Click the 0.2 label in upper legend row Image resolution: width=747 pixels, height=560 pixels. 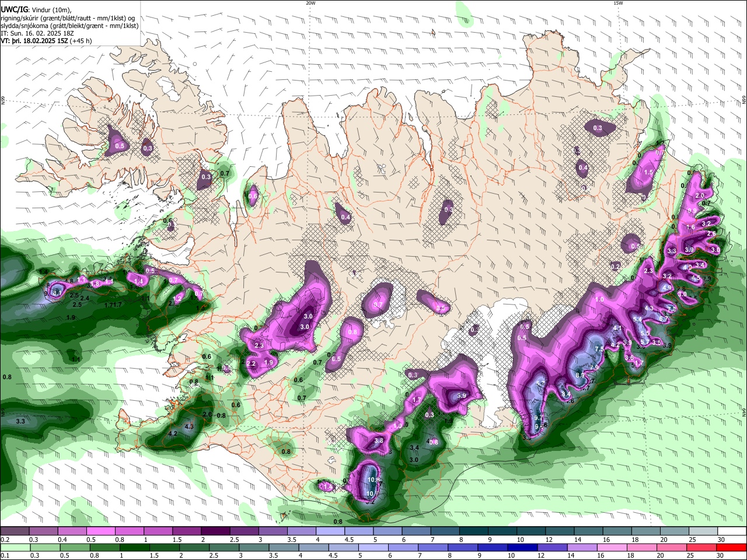point(5,540)
